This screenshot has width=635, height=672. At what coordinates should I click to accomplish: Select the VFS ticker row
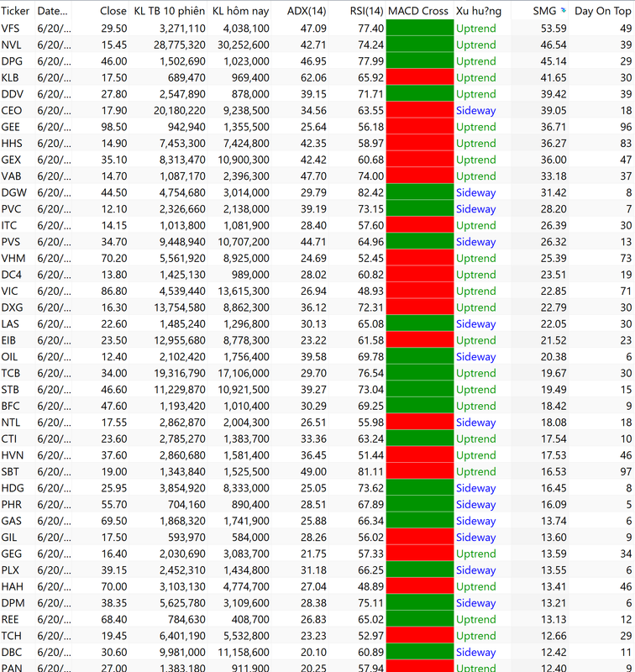pos(317,29)
